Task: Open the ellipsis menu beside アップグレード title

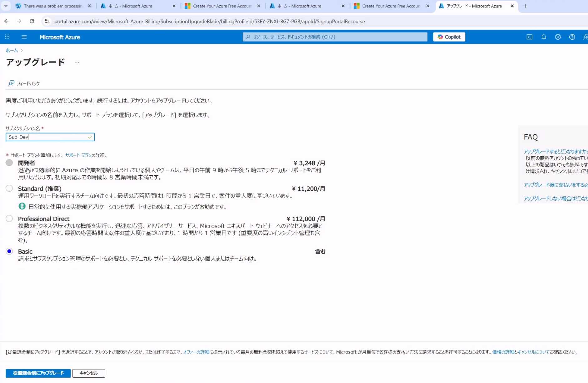Action: [77, 63]
